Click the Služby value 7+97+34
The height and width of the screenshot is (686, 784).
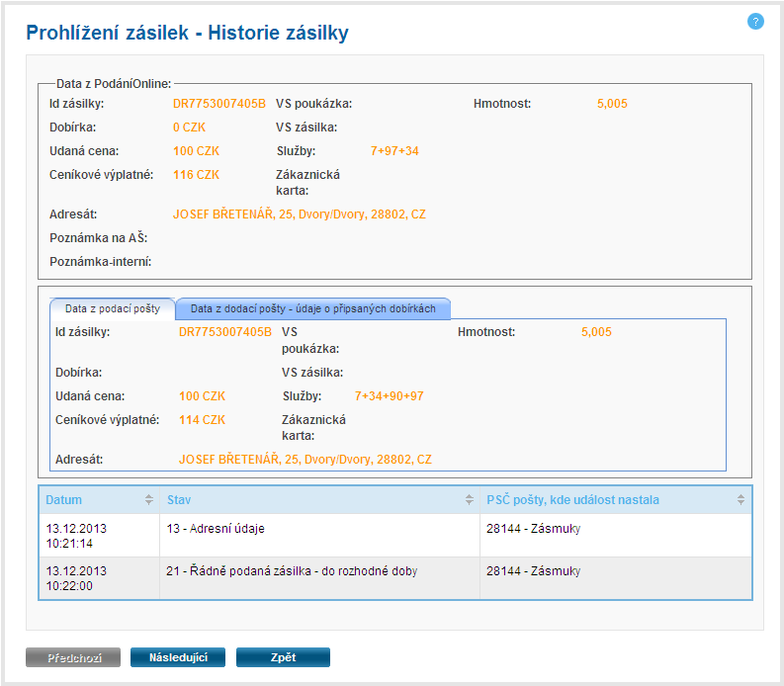394,151
